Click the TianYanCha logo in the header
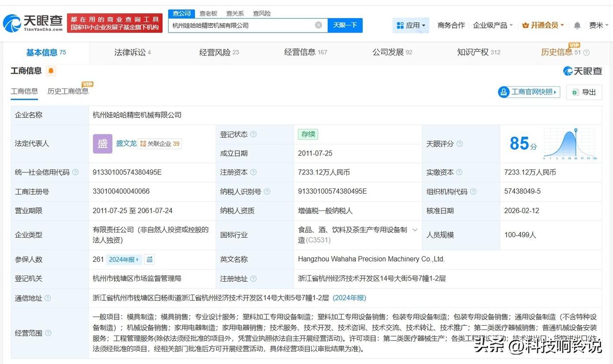 33,22
